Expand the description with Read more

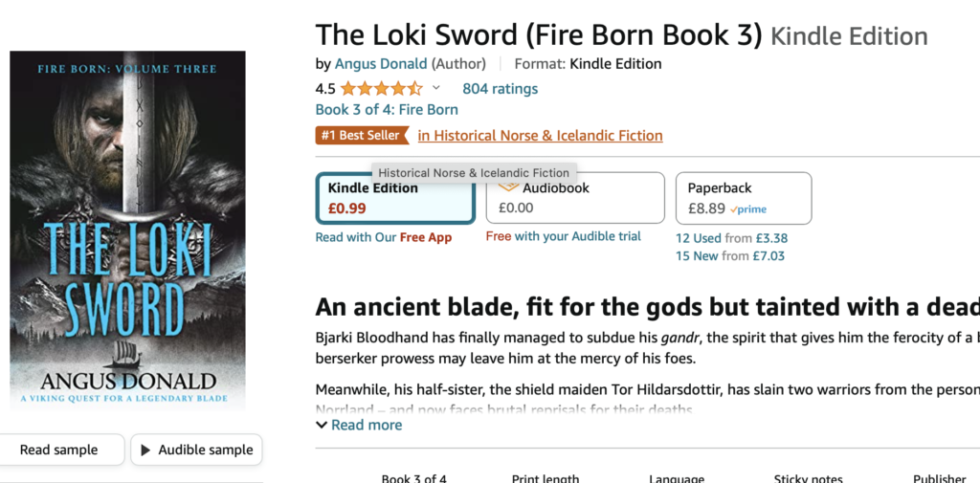coord(359,425)
